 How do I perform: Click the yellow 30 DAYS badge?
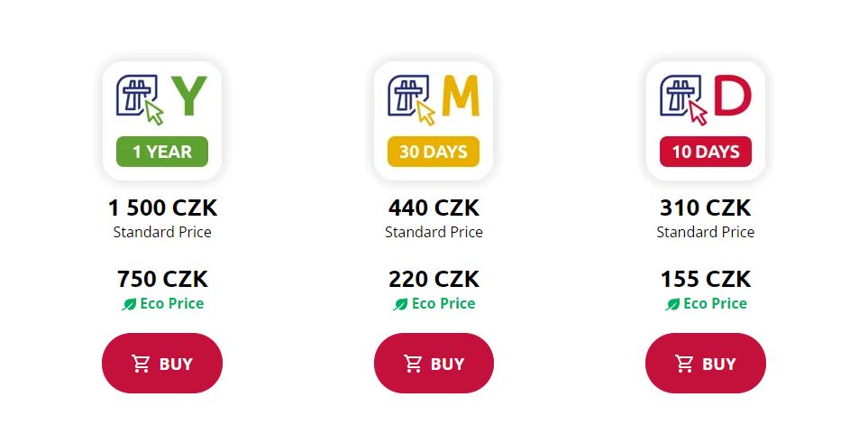[434, 152]
